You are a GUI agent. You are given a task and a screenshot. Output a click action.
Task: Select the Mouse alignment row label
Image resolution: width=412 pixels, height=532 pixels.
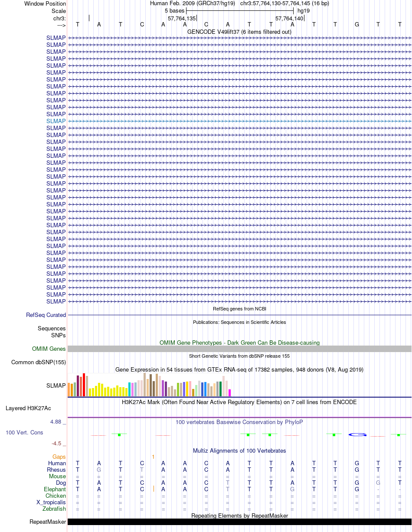coord(57,477)
